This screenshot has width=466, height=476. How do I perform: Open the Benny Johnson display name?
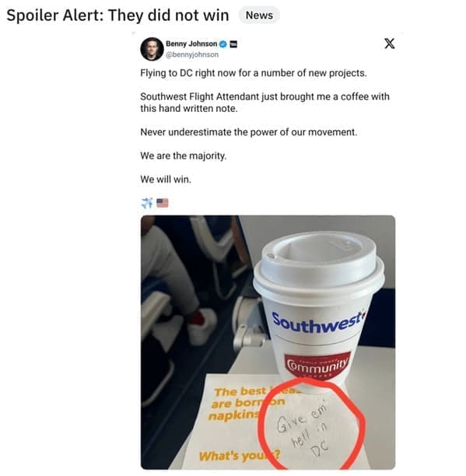pos(191,44)
